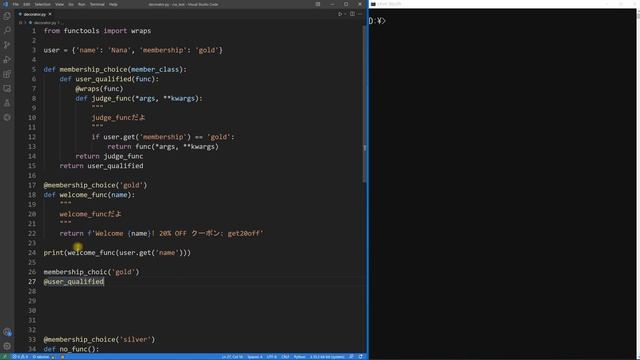Open errors and warnings count in the status bar
The image size is (640, 360).
tap(20, 357)
